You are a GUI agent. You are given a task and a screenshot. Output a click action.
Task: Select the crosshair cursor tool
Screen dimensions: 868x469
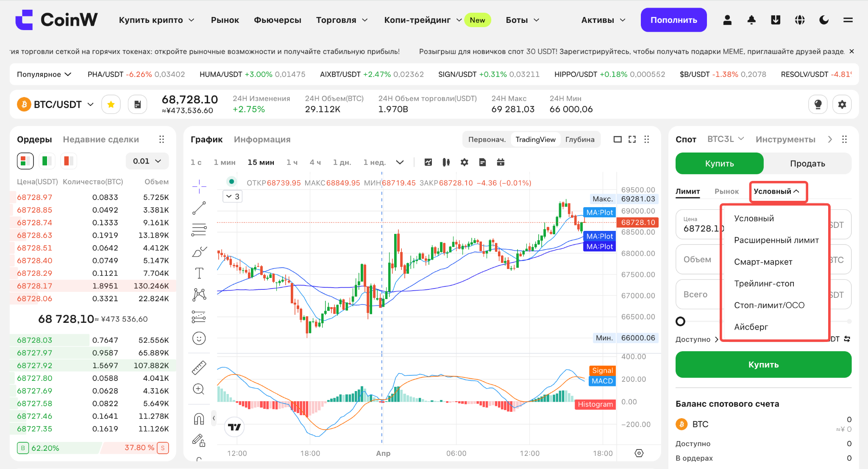click(199, 186)
